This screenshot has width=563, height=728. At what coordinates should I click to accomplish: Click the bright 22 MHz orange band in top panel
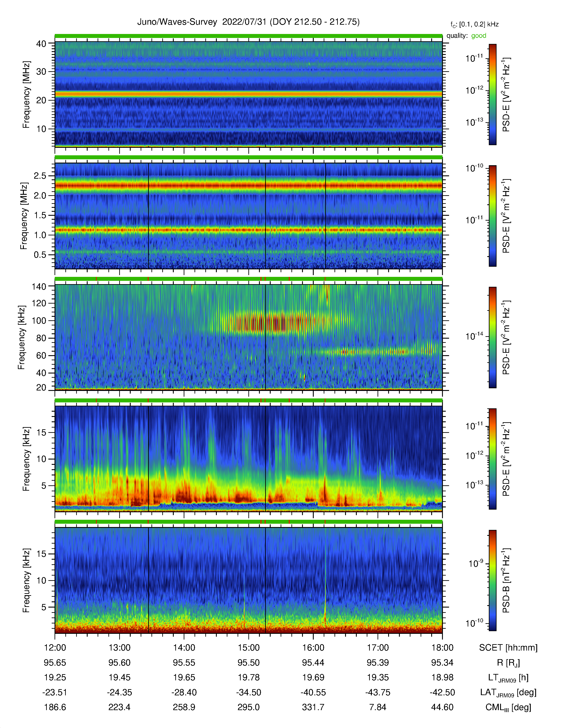pyautogui.click(x=248, y=94)
